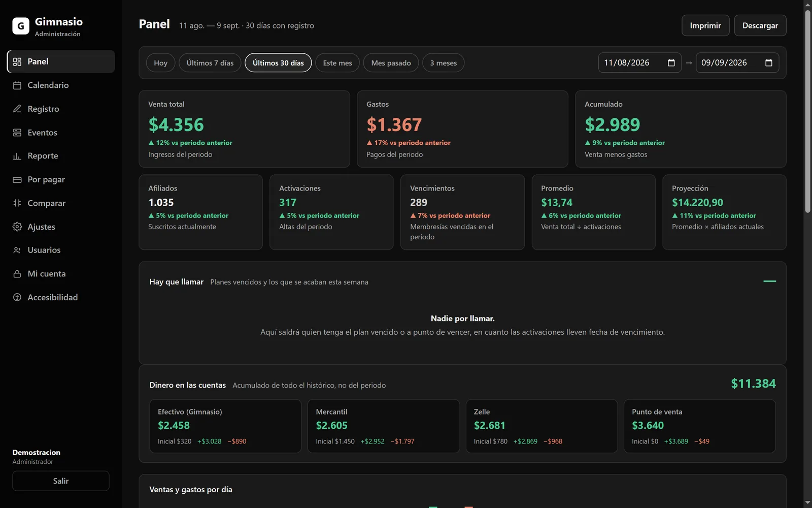Click the scrollbar down arrow
Image resolution: width=812 pixels, height=508 pixels.
(807, 503)
